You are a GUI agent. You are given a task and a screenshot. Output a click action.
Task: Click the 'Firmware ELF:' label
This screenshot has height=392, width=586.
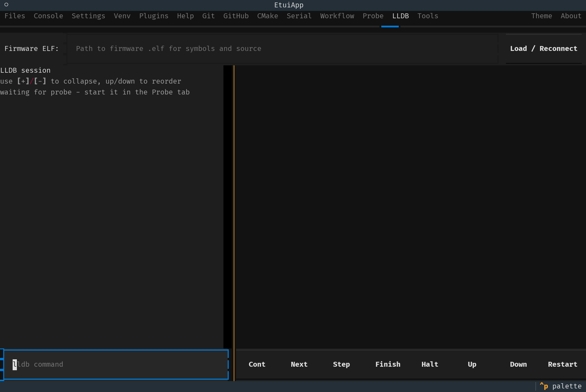[32, 48]
